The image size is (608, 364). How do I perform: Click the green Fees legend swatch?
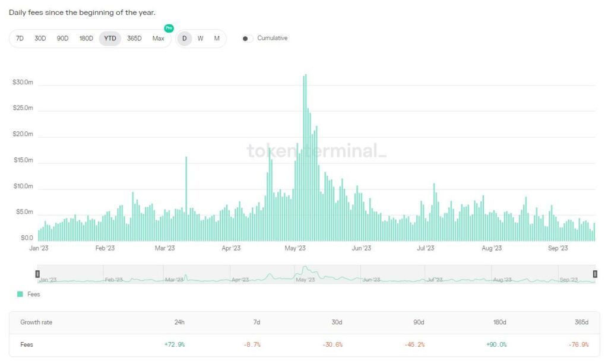point(20,294)
